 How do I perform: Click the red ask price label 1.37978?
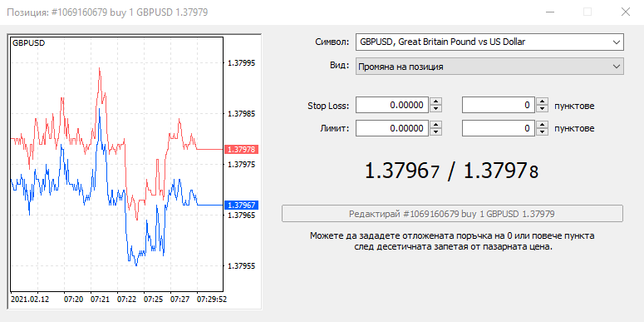click(242, 149)
